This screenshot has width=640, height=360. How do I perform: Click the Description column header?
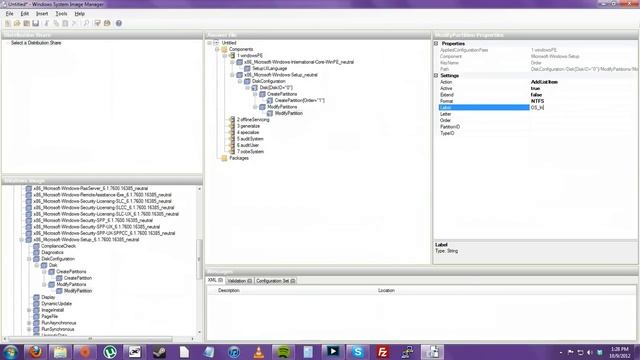[229, 291]
